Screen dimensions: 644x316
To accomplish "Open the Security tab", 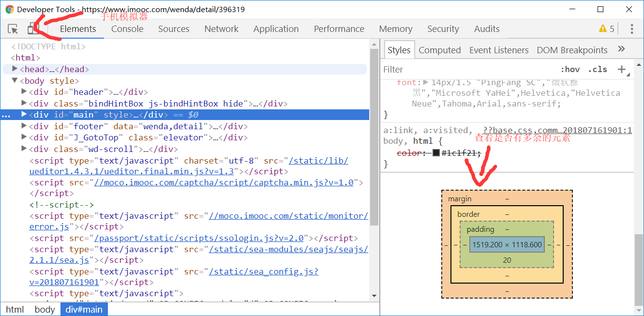I will [443, 29].
